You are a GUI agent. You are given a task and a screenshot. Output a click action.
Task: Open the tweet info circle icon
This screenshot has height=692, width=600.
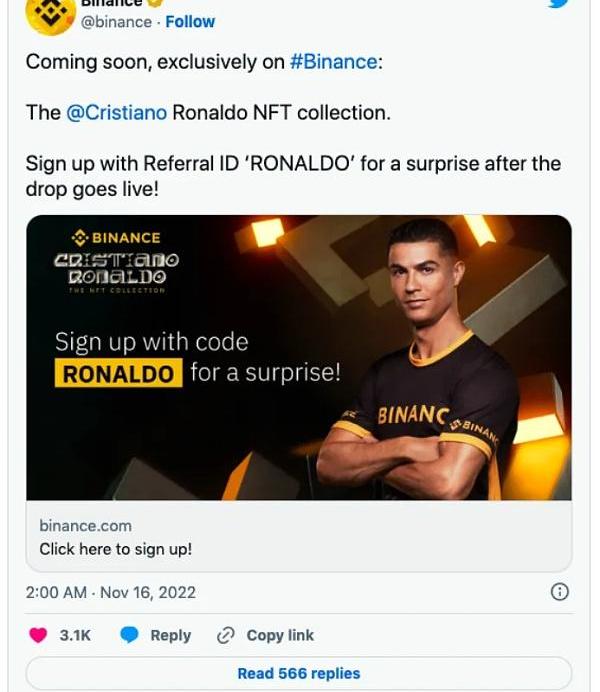coord(560,592)
